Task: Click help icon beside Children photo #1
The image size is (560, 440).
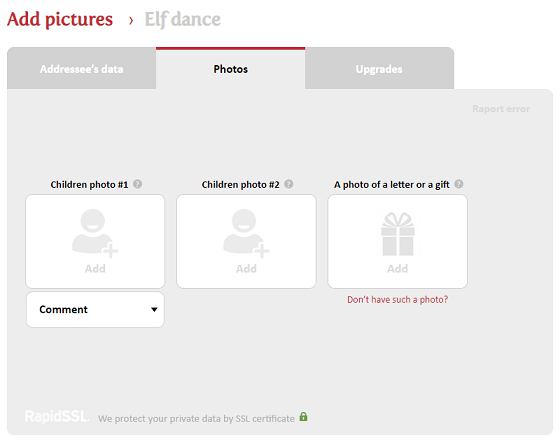Action: point(138,184)
